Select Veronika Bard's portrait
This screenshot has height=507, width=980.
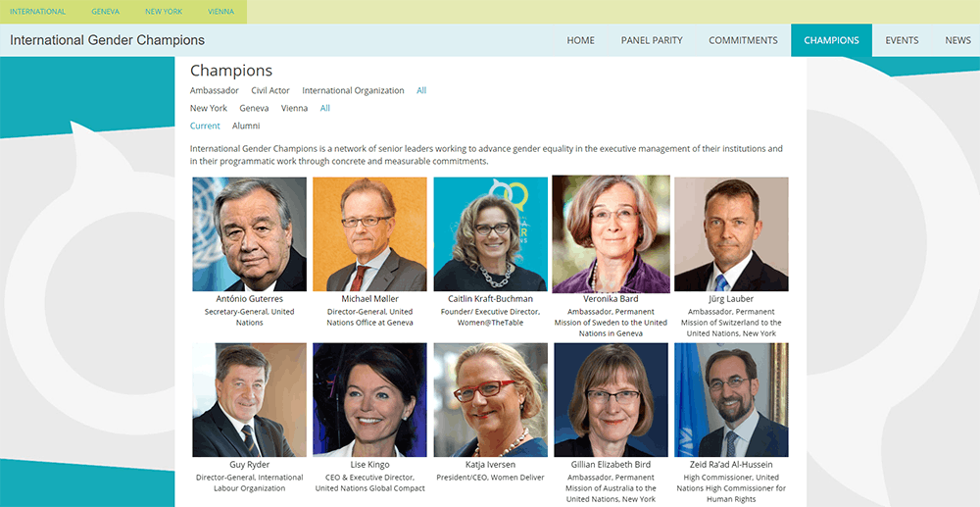(x=611, y=233)
